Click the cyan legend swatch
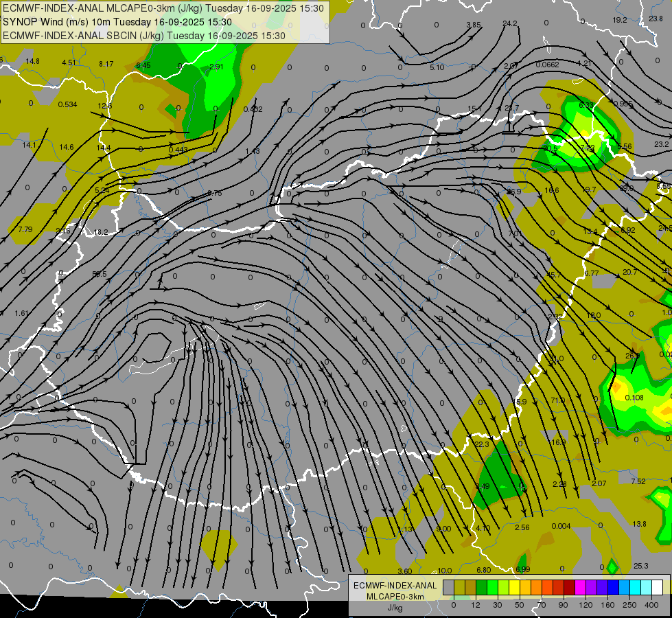The image size is (672, 618). (636, 587)
